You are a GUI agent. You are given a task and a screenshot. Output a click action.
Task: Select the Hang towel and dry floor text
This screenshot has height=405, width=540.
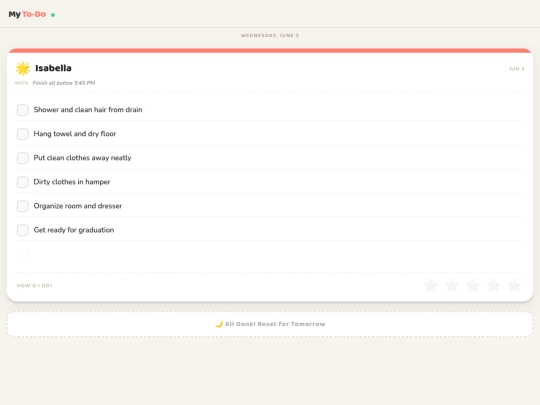[75, 134]
